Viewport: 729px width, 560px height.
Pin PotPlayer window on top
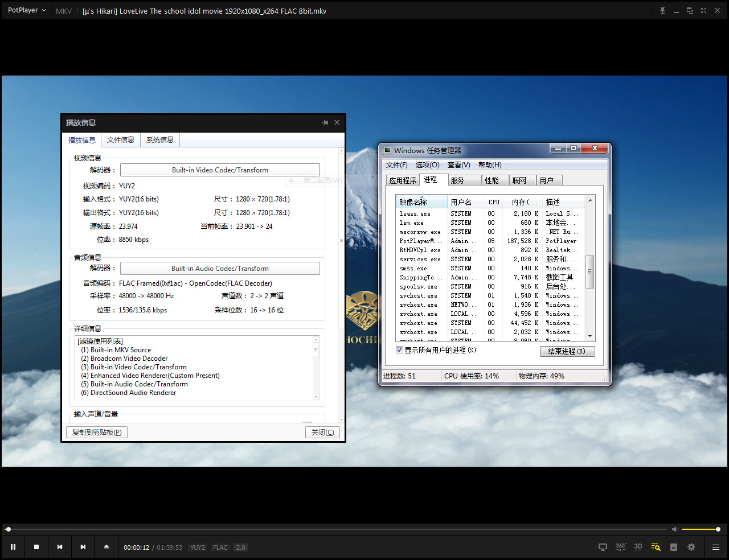pos(662,10)
